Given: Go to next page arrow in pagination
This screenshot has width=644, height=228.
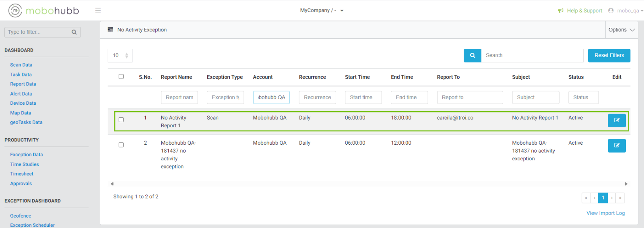Looking at the screenshot, I should (612, 198).
